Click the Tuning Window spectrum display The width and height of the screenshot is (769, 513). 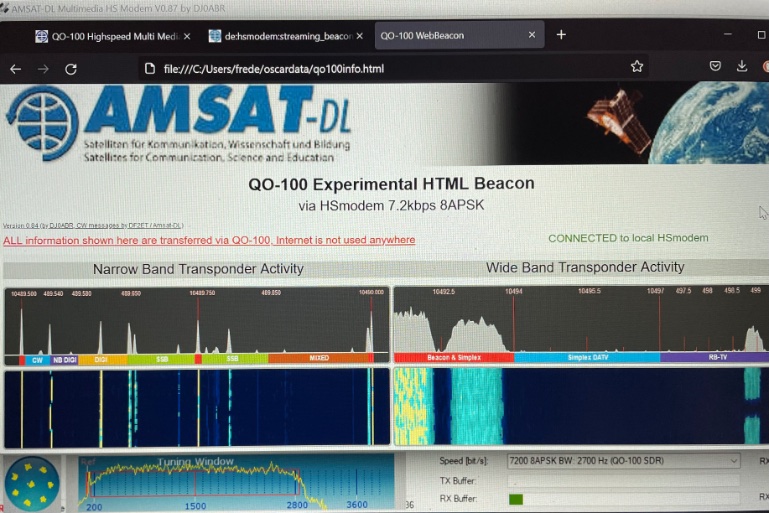click(x=236, y=483)
